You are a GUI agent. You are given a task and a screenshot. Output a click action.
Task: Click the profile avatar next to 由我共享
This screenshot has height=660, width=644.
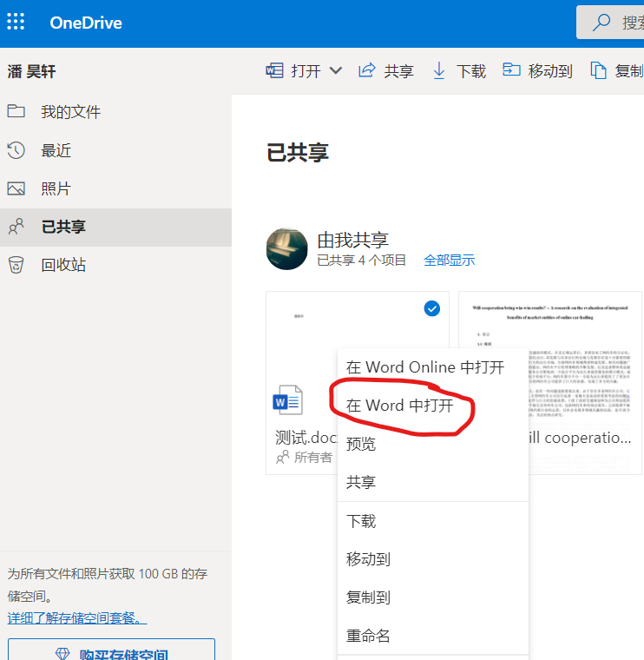287,248
